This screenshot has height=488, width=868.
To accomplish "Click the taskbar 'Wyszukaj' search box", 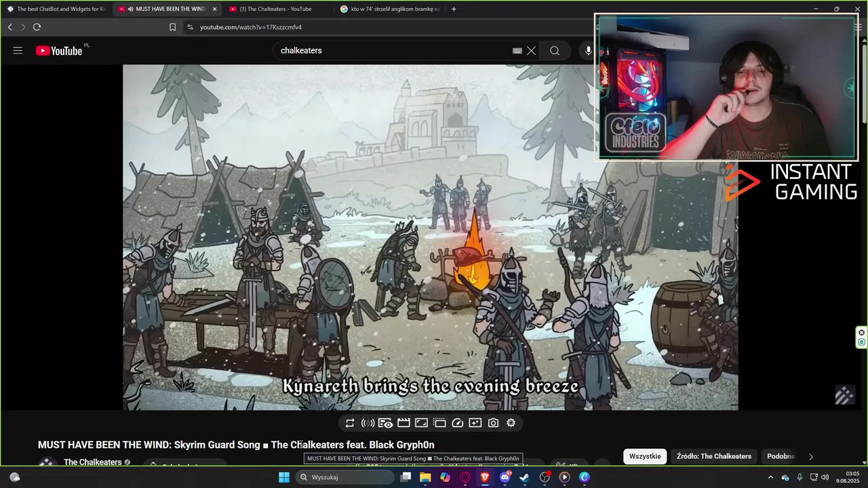I will (345, 477).
